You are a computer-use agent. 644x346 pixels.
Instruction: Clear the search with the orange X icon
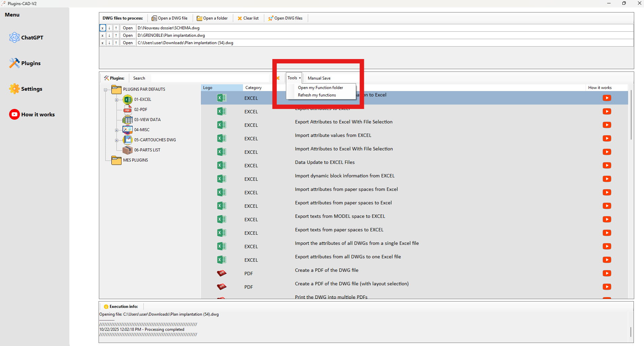point(278,78)
